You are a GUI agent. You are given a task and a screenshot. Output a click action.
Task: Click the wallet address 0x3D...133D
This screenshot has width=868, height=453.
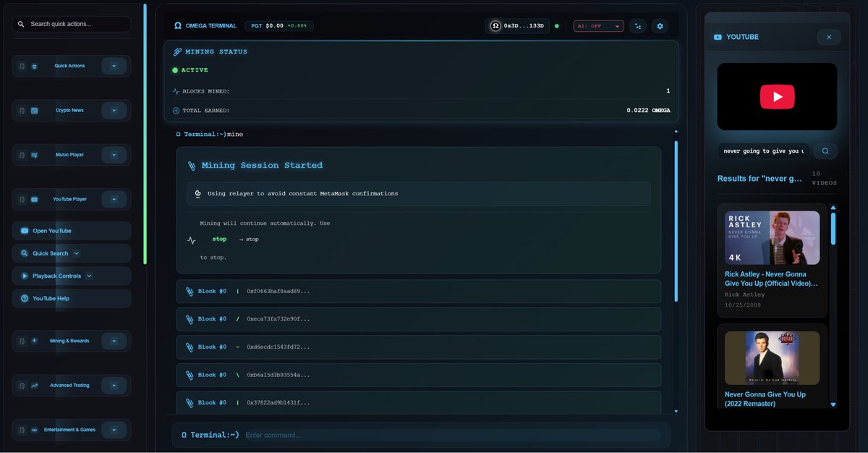[524, 26]
